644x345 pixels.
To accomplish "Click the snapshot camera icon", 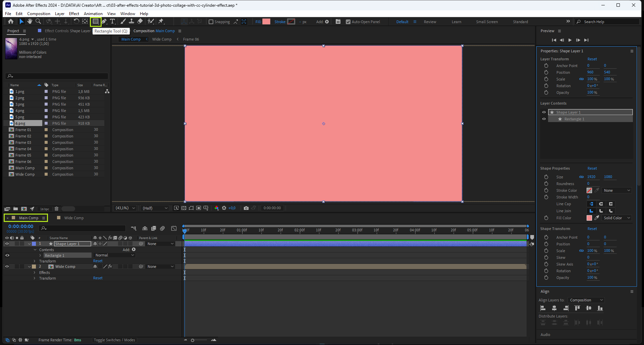I will point(246,208).
